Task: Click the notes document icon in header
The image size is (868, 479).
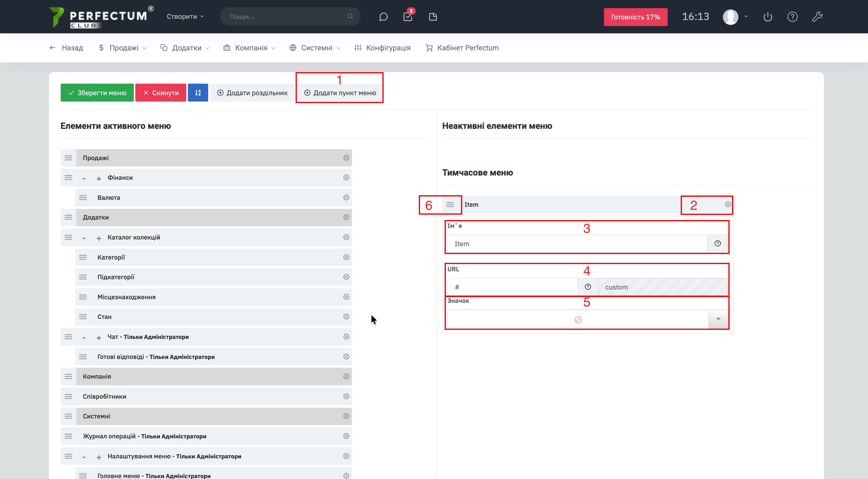Action: click(433, 17)
